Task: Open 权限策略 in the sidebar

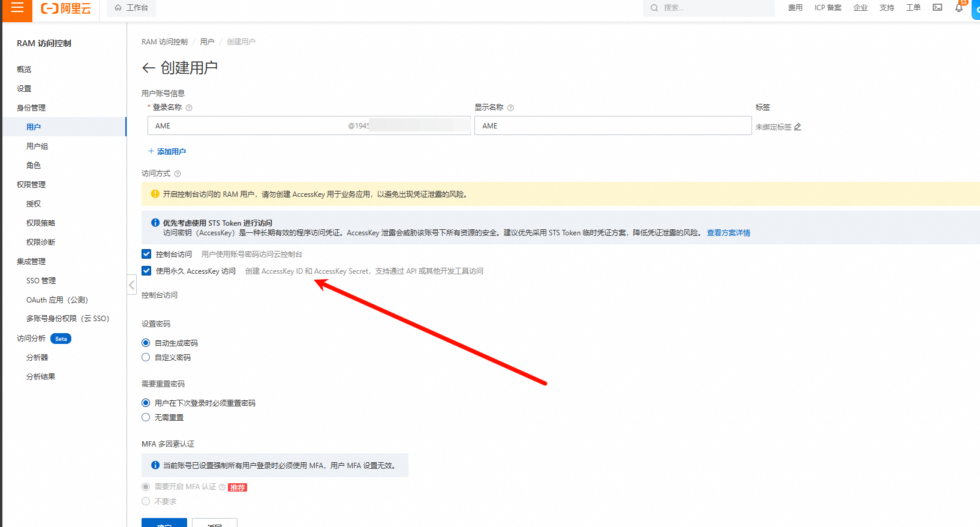Action: (x=41, y=223)
